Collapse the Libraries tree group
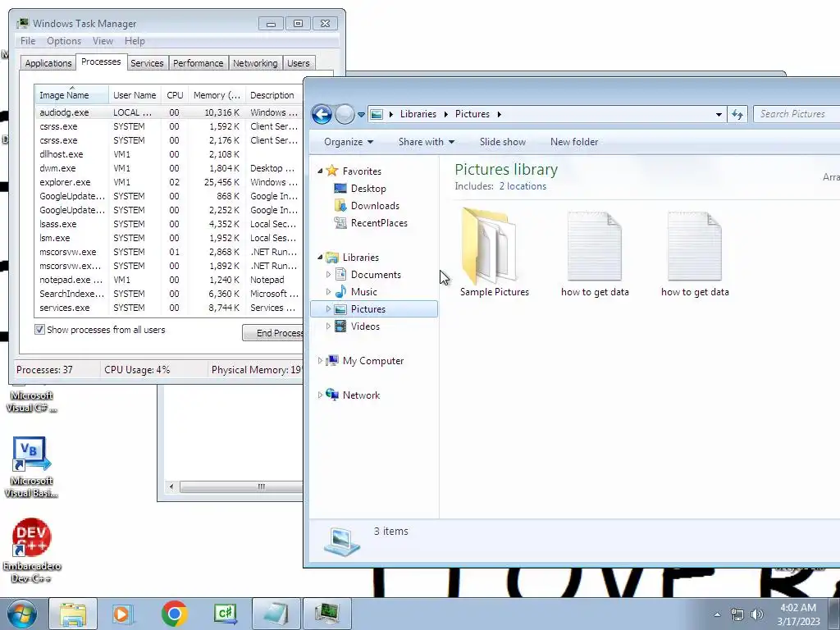Viewport: 840px width, 630px height. point(320,257)
